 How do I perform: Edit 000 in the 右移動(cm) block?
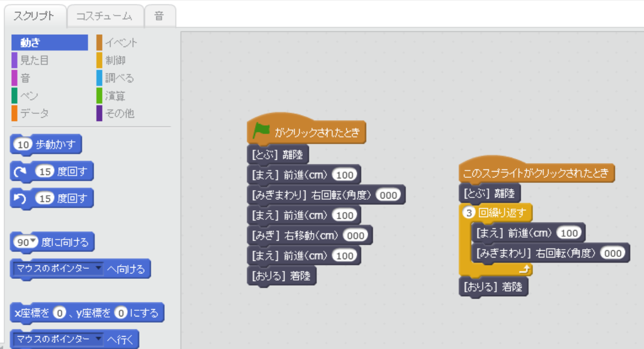pyautogui.click(x=356, y=236)
